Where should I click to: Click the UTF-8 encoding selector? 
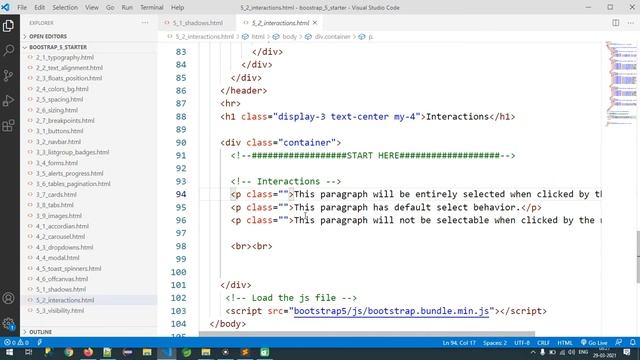coord(522,342)
